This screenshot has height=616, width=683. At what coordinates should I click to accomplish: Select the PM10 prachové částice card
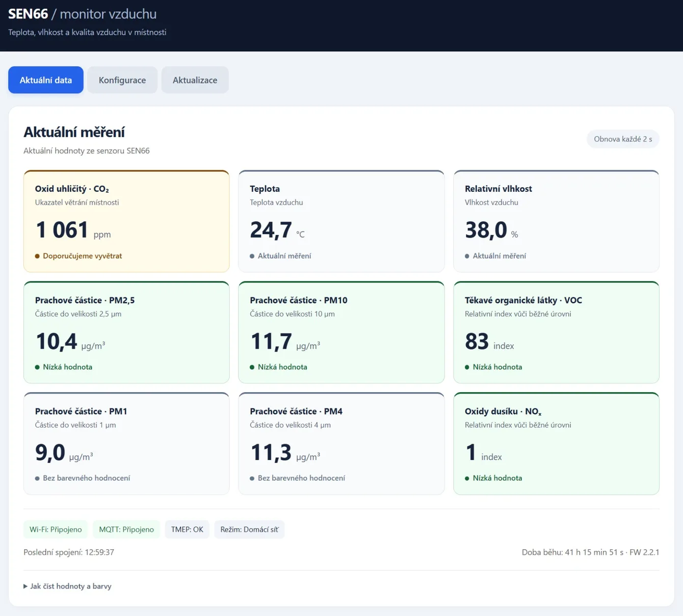tap(341, 332)
